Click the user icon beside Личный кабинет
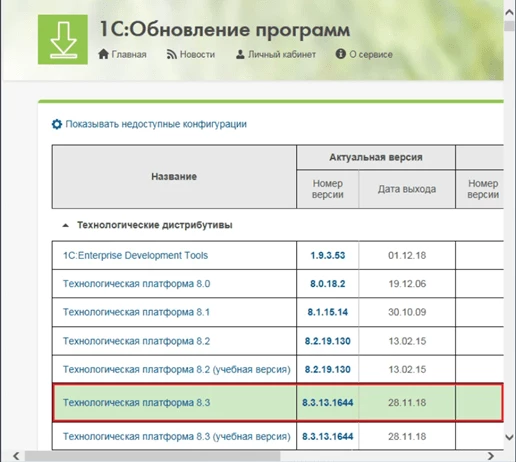Viewport: 516px width, 462px height. [x=240, y=54]
